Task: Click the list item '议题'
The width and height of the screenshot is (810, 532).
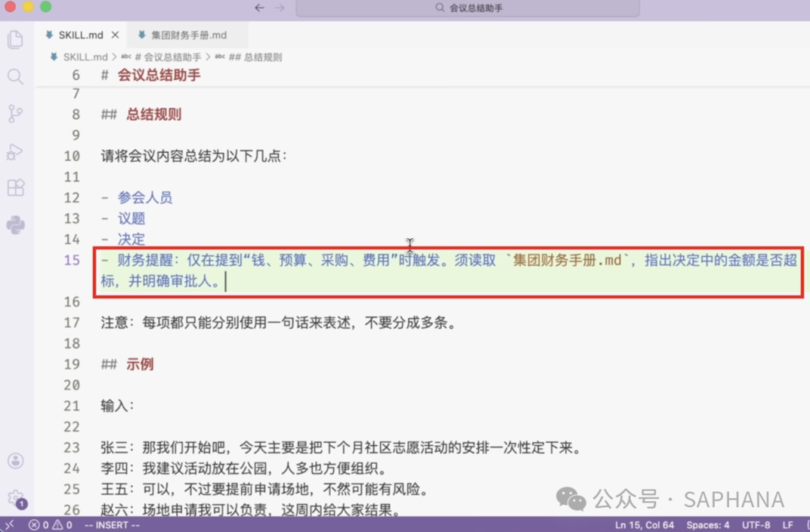Action: click(131, 218)
